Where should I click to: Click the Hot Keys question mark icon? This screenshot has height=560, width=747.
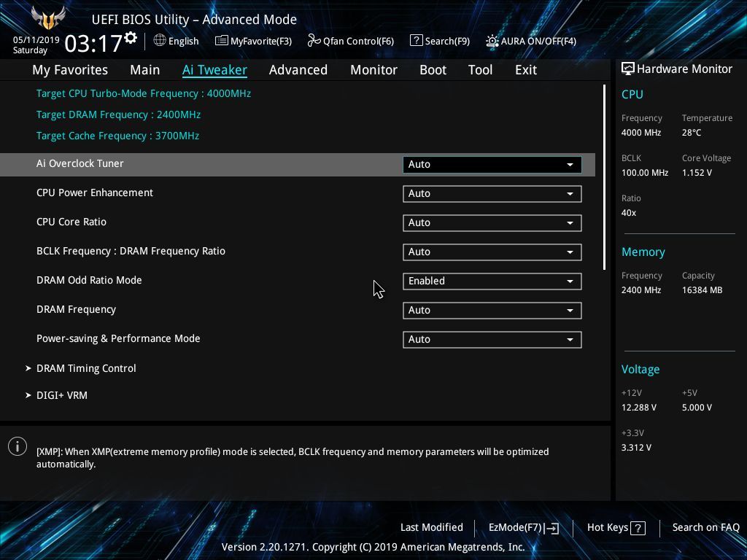(x=638, y=528)
